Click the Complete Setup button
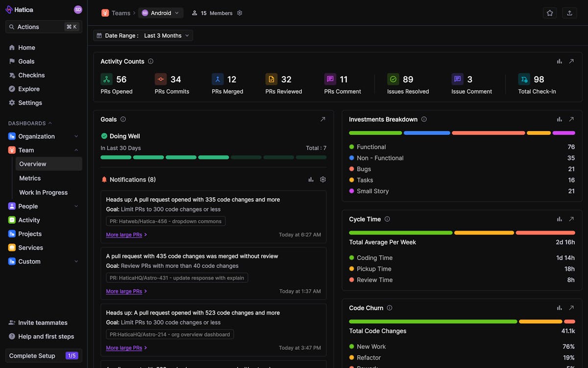 click(x=43, y=355)
